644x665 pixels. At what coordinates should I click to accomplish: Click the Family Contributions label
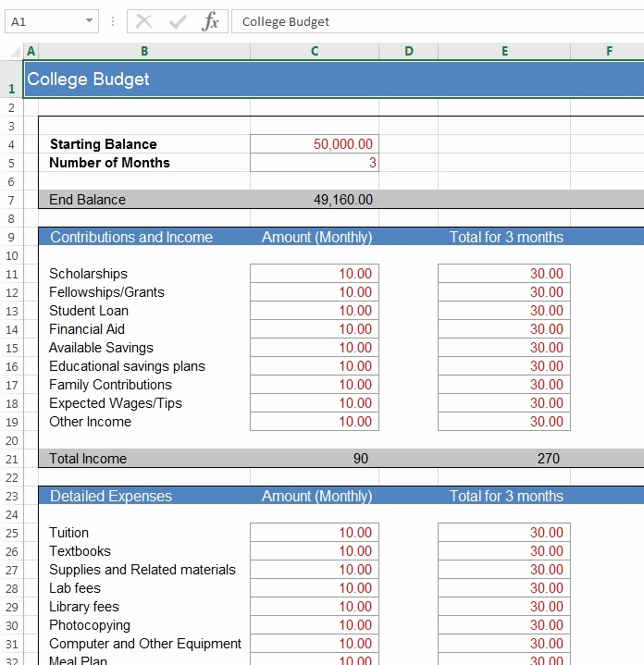pos(110,385)
